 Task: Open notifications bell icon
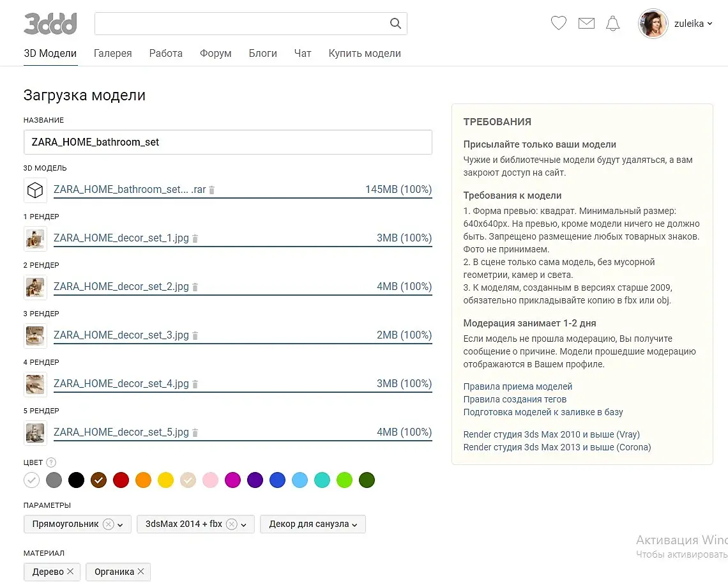coord(612,24)
